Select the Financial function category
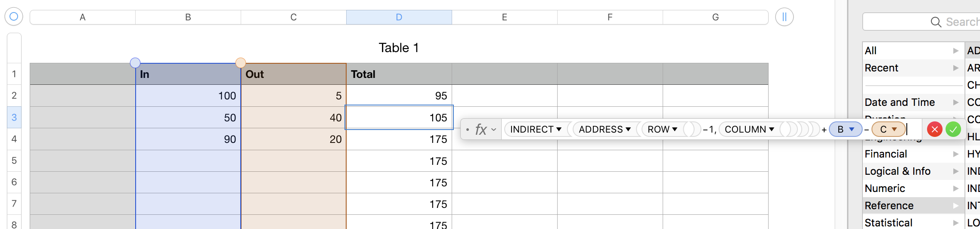This screenshot has width=980, height=229. click(886, 154)
